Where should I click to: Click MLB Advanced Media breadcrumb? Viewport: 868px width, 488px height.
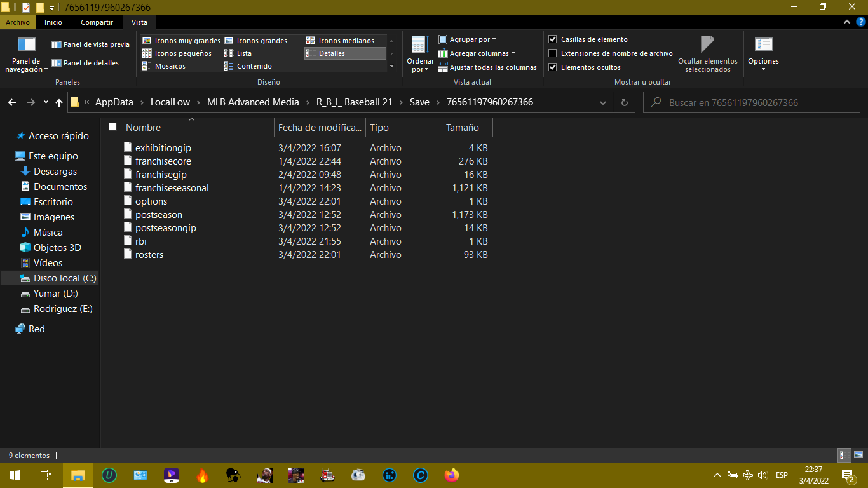pos(253,102)
